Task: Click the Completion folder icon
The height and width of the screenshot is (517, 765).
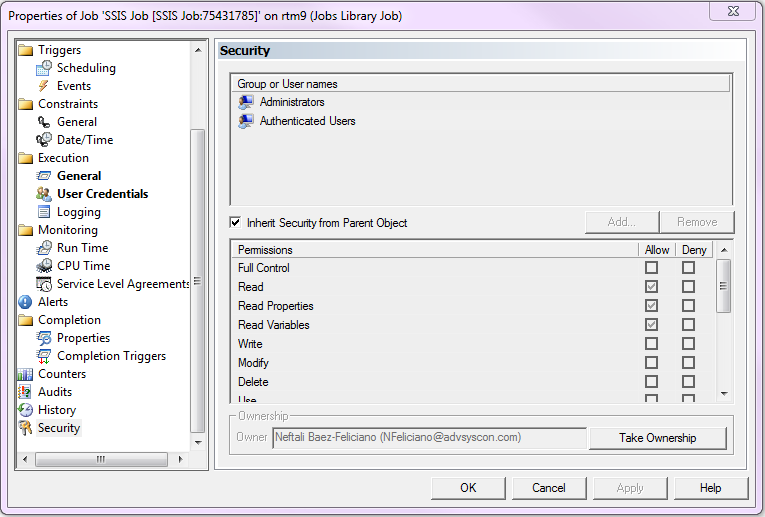Action: tap(25, 320)
